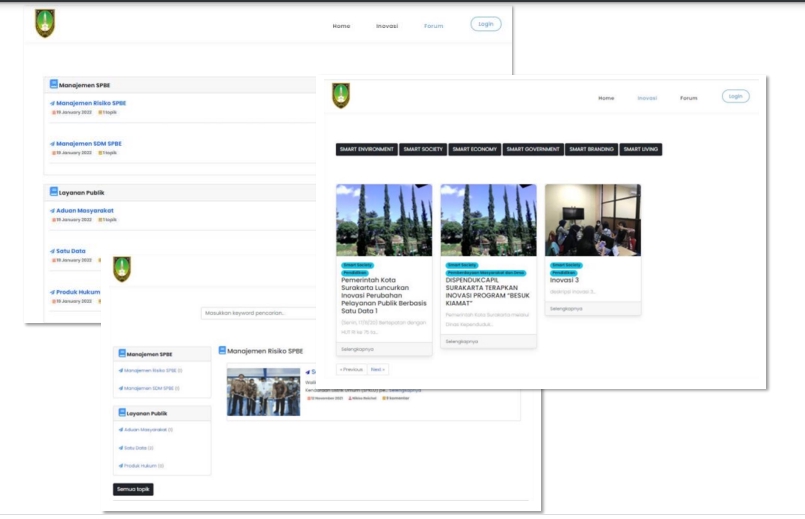805x519 pixels.
Task: Open Manajemen Risiko SPBE forum topic in Forum window
Action: click(91, 103)
